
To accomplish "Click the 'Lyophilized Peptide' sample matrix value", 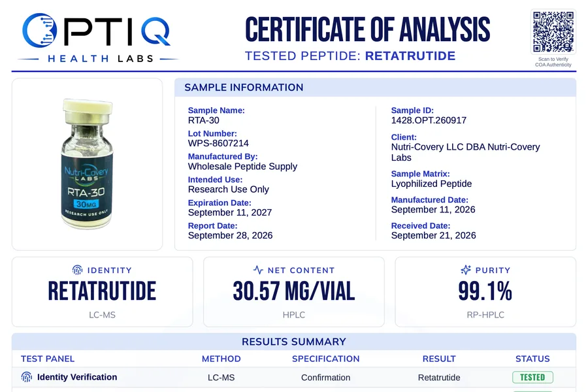I will point(431,184).
